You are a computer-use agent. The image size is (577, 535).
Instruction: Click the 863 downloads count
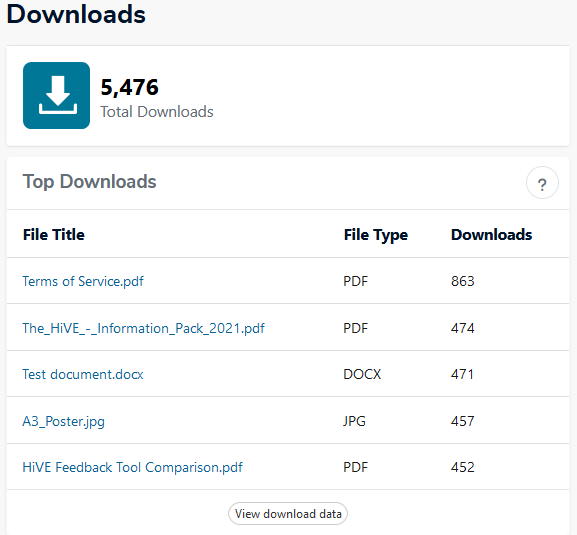463,281
